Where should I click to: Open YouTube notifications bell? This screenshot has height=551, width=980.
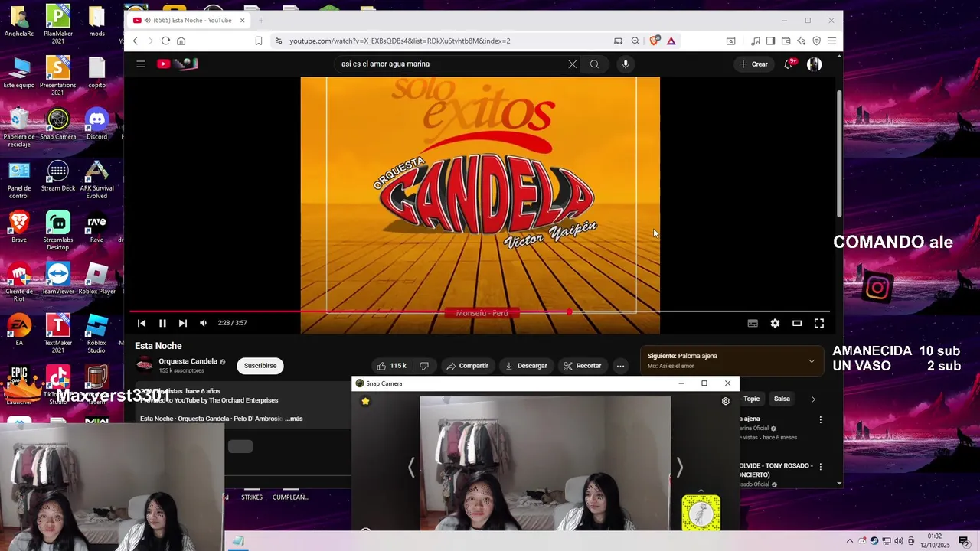pyautogui.click(x=788, y=64)
